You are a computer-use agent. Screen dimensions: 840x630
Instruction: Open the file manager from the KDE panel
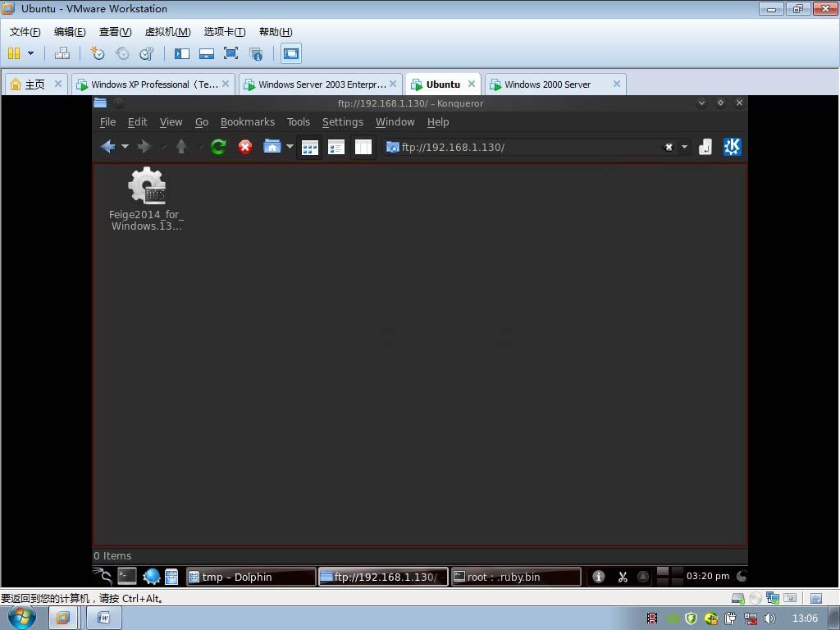tap(171, 577)
